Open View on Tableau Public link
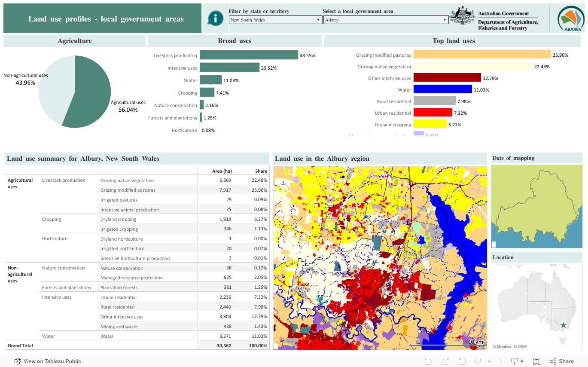This screenshot has width=588, height=367. pyautogui.click(x=52, y=361)
